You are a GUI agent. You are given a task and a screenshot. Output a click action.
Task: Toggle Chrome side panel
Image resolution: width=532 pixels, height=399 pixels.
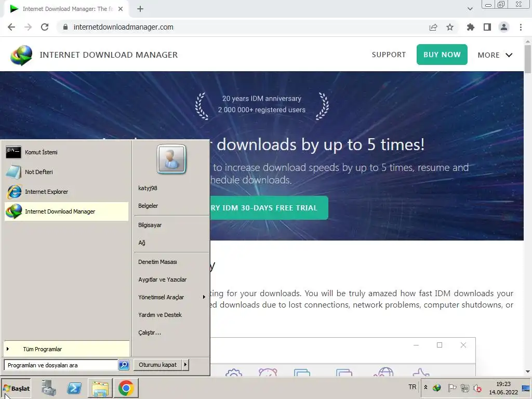click(487, 27)
